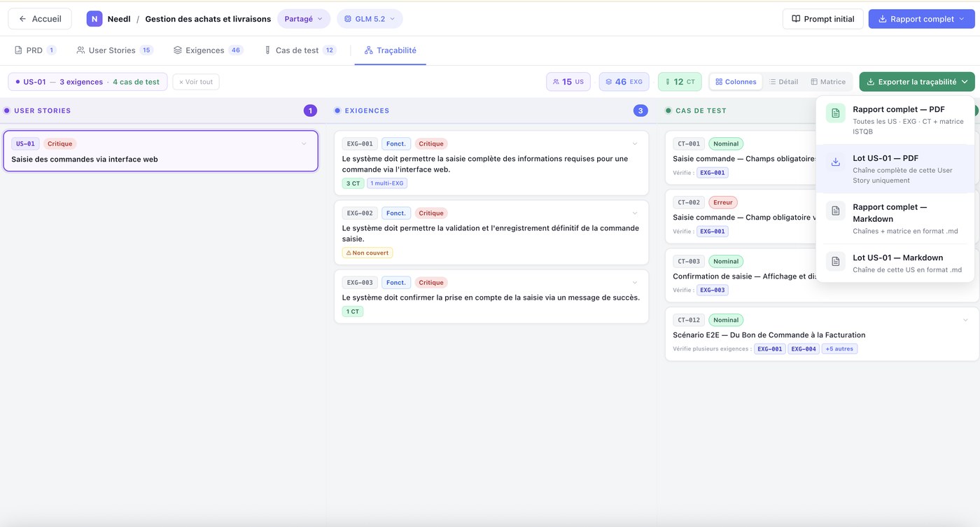This screenshot has height=527, width=980.
Task: Click the 12 CT counter badge
Action: tap(680, 82)
